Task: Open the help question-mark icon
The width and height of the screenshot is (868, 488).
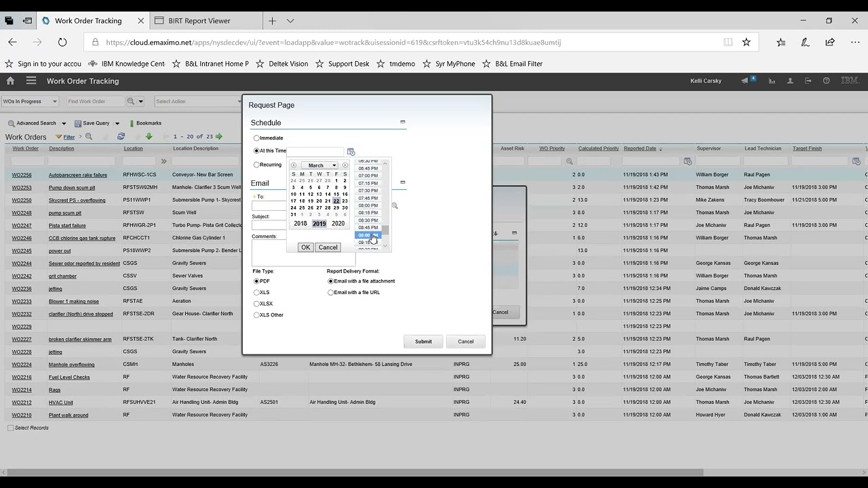Action: 826,81
